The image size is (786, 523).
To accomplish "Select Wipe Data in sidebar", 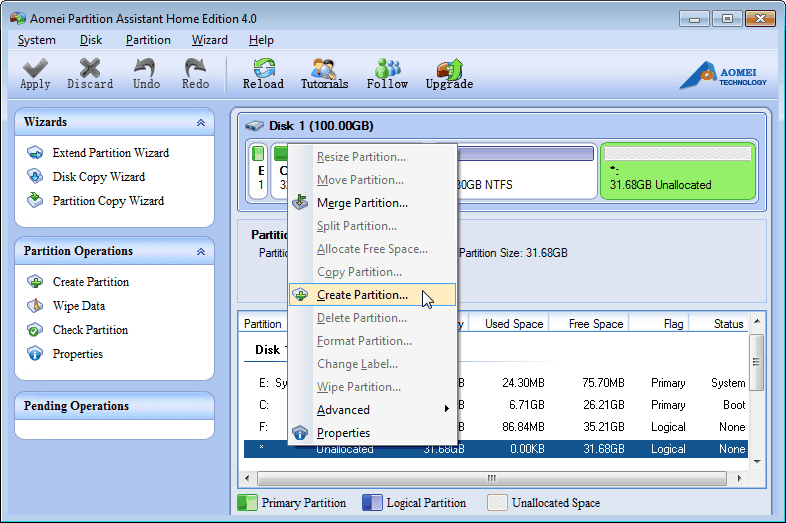I will [x=79, y=306].
